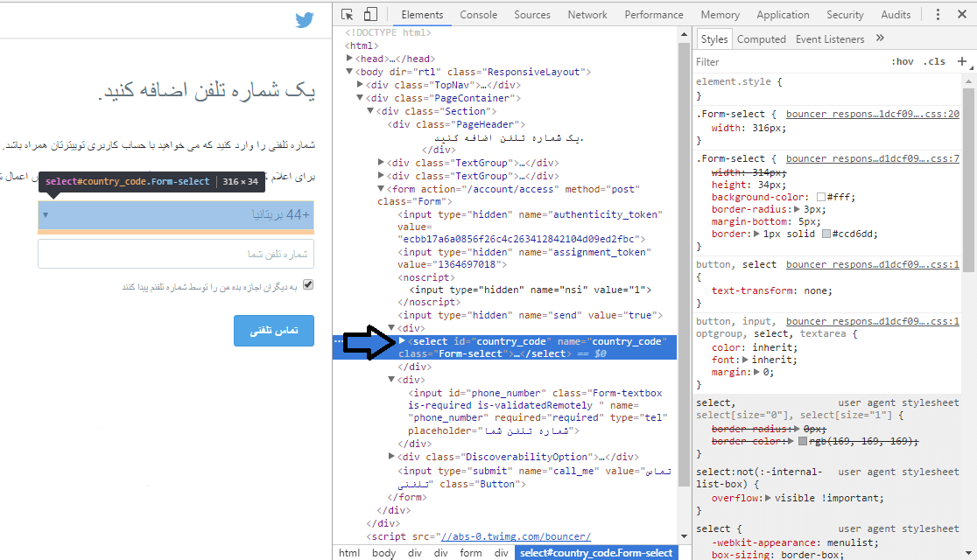Expand the DiscoverabilityOption div node
Viewport: 977px width, 560px height.
[x=392, y=457]
